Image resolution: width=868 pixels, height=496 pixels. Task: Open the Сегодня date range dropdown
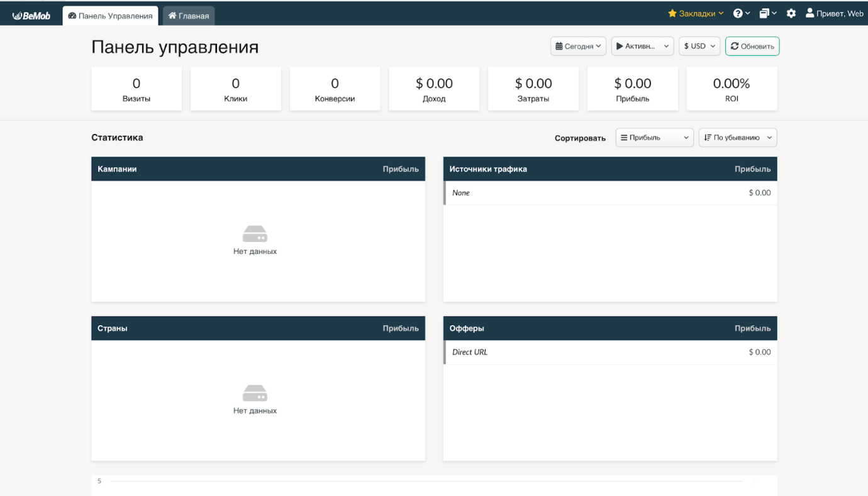coord(578,46)
